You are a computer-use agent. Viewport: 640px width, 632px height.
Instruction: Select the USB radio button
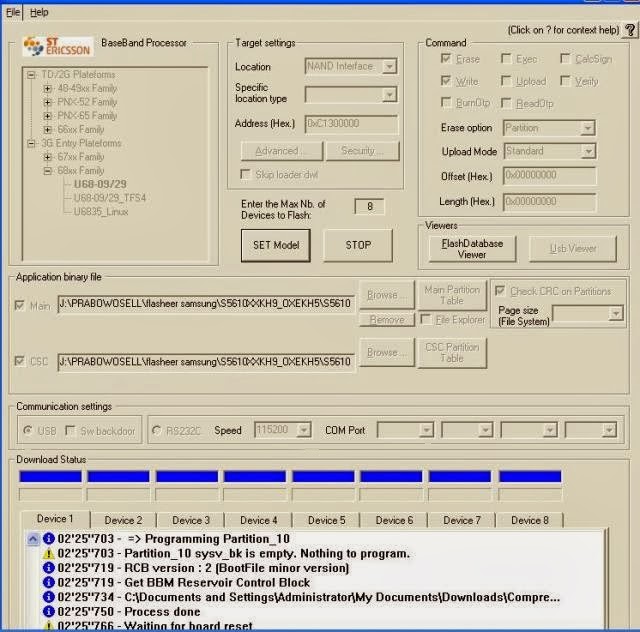[27, 430]
